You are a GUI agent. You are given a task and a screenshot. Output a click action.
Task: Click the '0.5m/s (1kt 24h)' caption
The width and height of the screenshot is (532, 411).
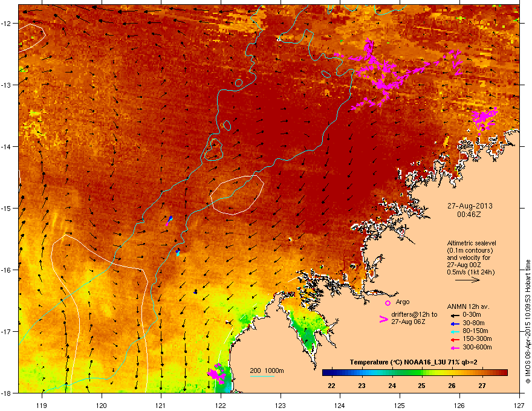click(470, 272)
